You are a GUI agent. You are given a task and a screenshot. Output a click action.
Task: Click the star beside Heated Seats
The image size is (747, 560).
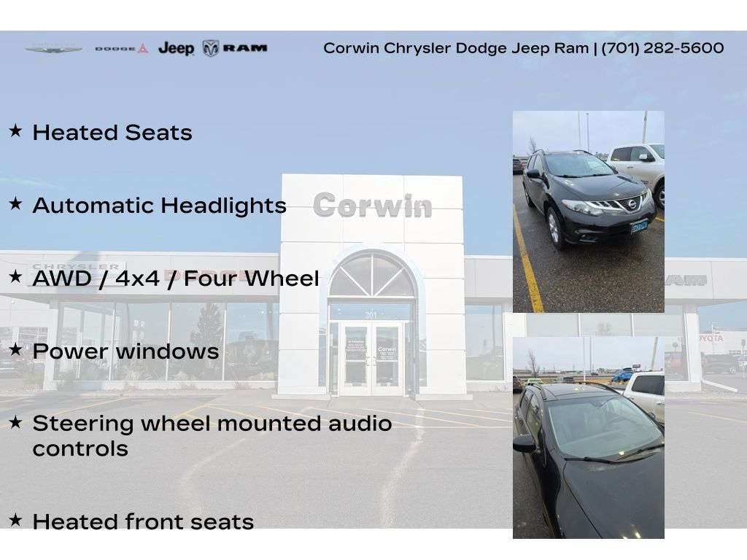pyautogui.click(x=15, y=131)
